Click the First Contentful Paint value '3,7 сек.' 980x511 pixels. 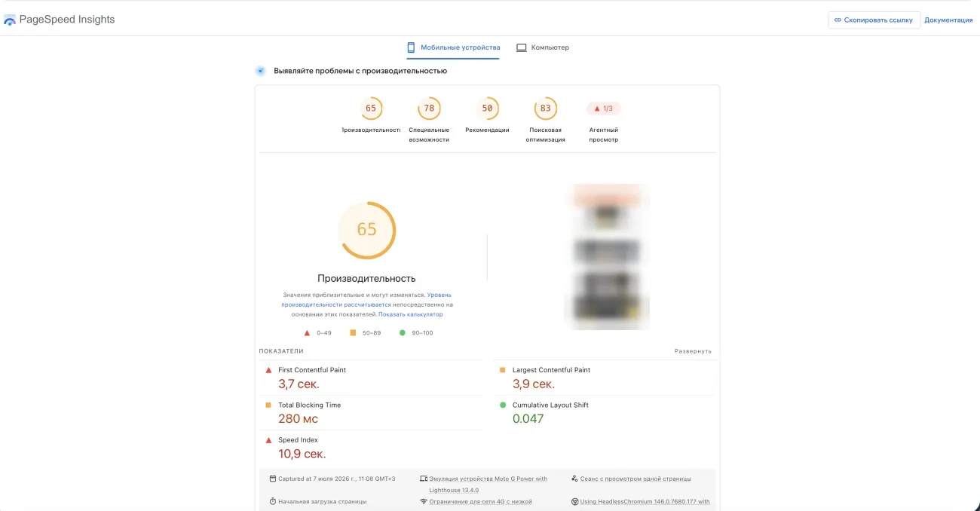point(299,384)
